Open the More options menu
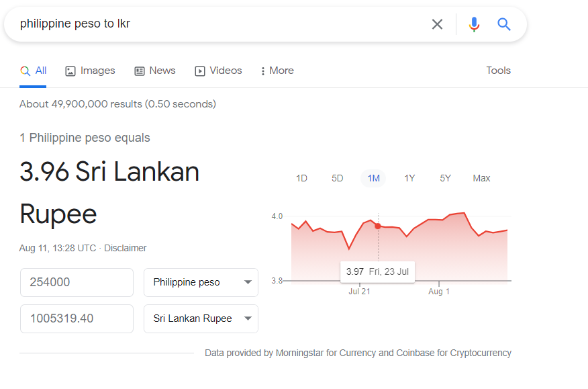The image size is (588, 389). point(277,71)
